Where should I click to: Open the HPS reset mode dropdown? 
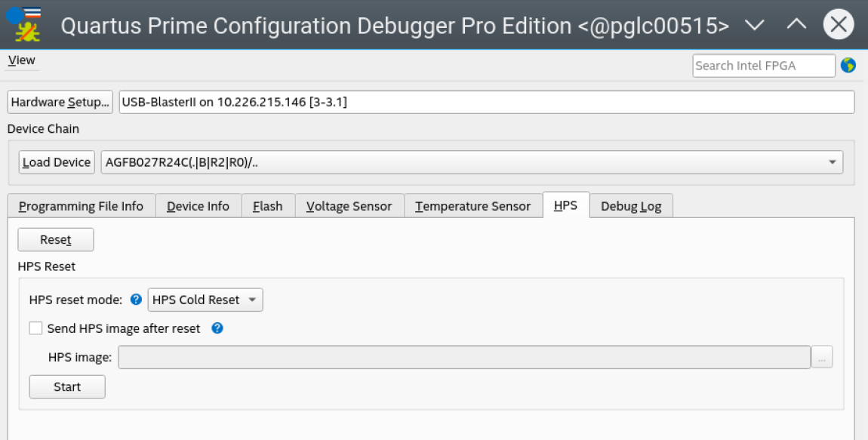205,300
